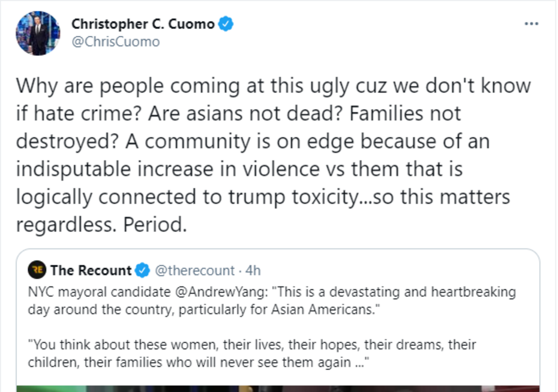Click the word 'Period.' ending the tweet
Screen dimensions: 558x392
click(156, 225)
